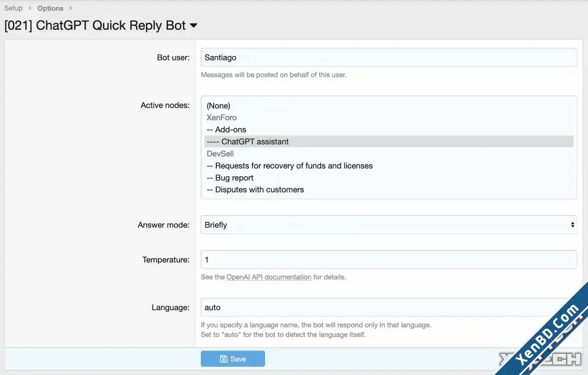
Task: Select the Bug report node
Action: [x=389, y=178]
